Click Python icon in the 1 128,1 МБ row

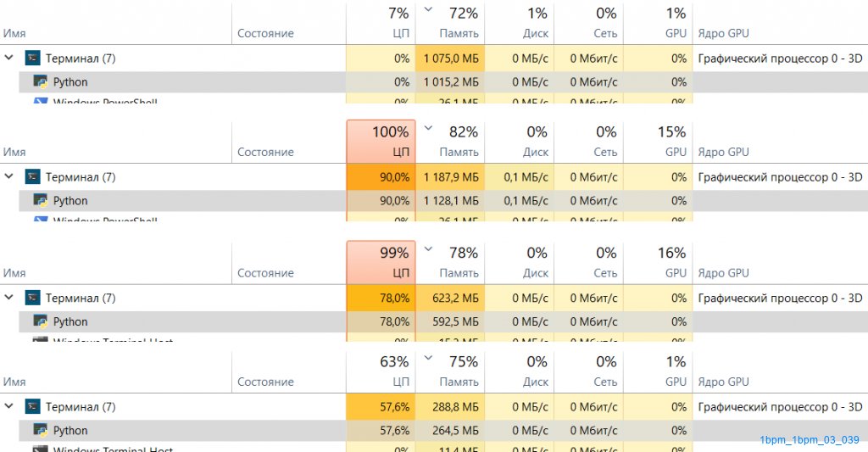point(40,201)
